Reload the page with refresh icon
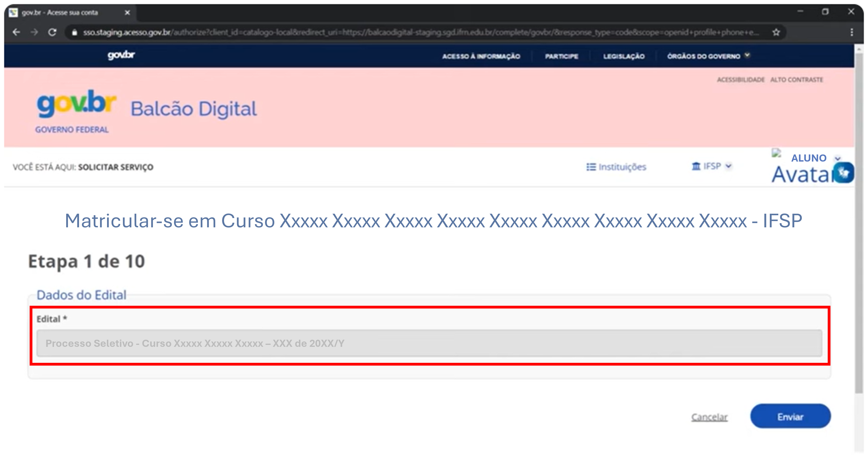 (52, 32)
